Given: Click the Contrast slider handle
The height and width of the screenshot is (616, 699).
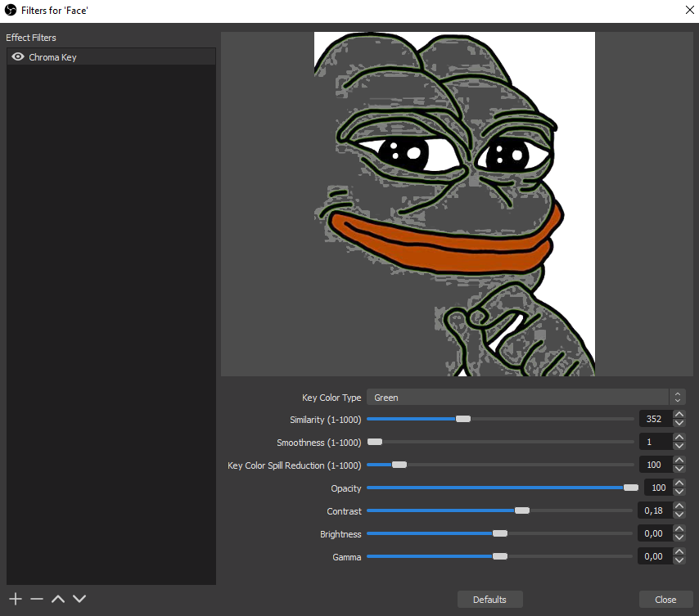Looking at the screenshot, I should point(522,510).
